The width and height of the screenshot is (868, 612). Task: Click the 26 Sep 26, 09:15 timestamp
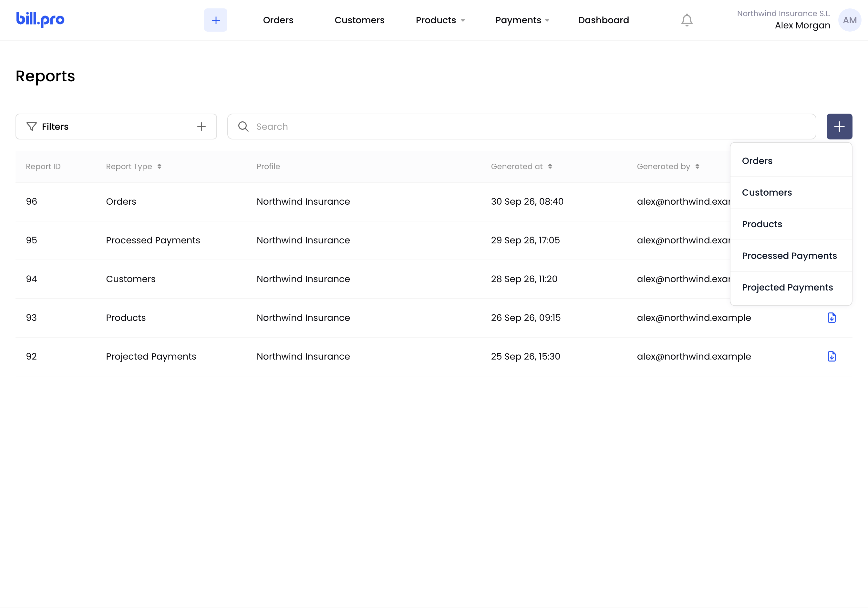pyautogui.click(x=525, y=318)
